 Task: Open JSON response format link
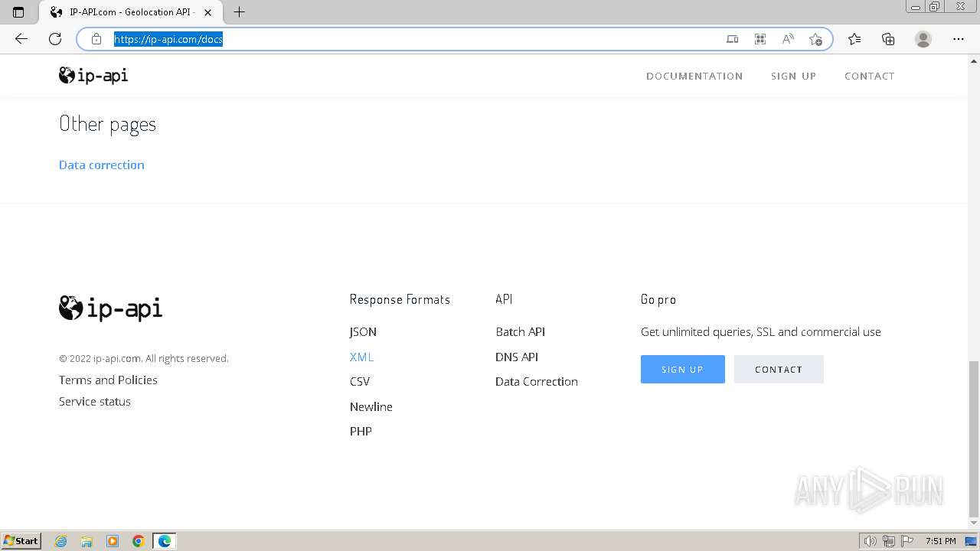(x=363, y=331)
